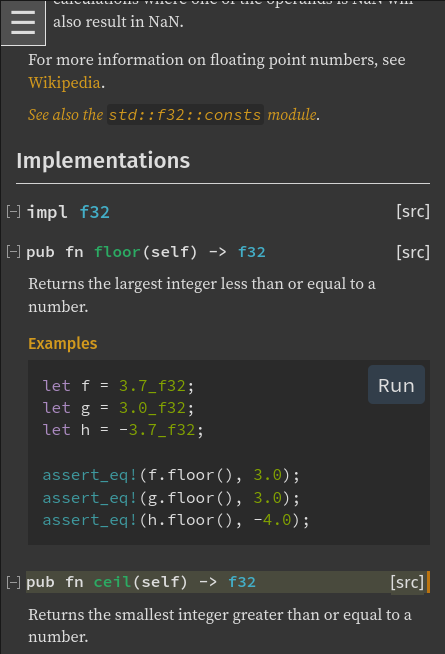Screen dimensions: 445x654
Task: Click the 'Returns the smallest integer' description
Action: click(220, 626)
